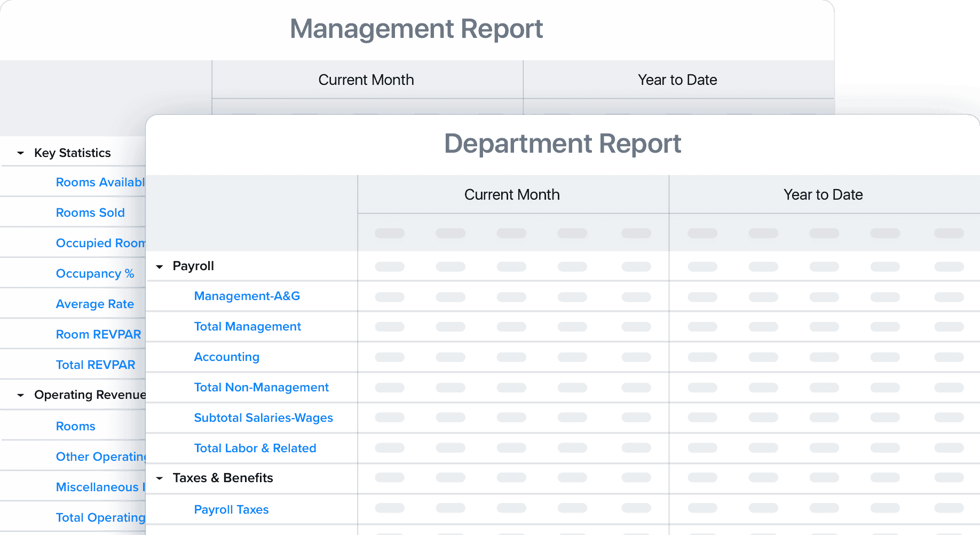Screen dimensions: 980x535
Task: Open the Total REVPAR link
Action: point(96,365)
